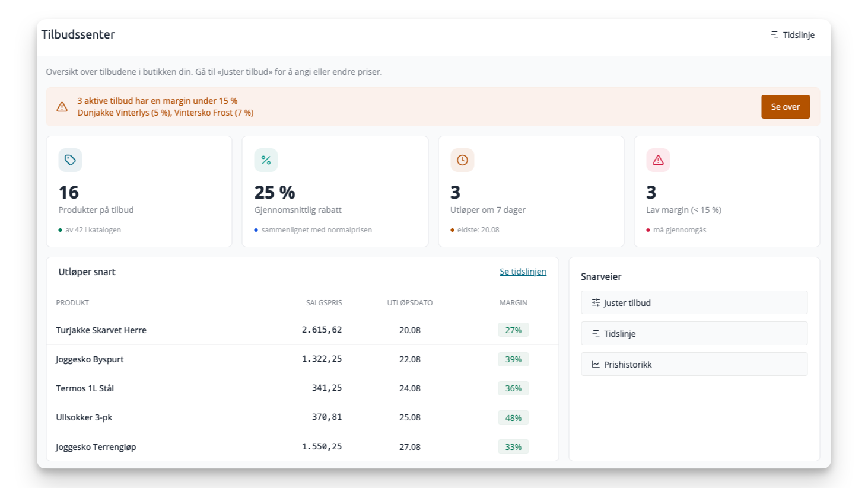Select the Joggesko Byspurt product row

coord(303,359)
